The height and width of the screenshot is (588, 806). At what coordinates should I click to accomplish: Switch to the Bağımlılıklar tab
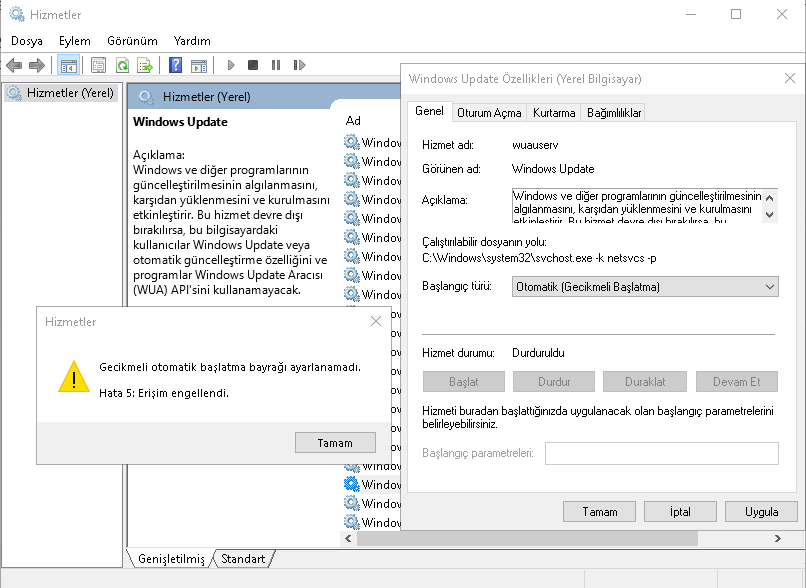point(614,113)
